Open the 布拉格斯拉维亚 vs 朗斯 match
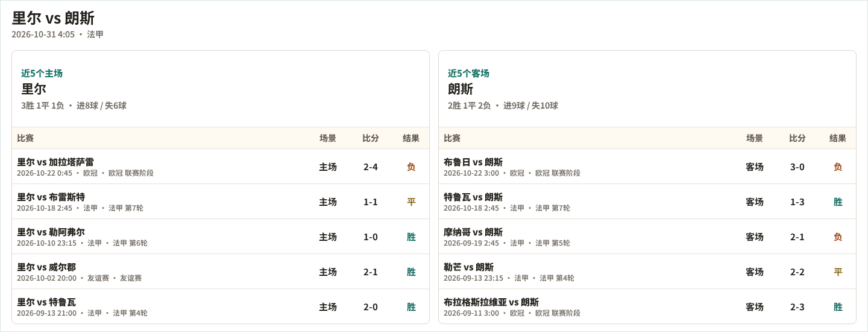868x332 pixels. [647, 307]
